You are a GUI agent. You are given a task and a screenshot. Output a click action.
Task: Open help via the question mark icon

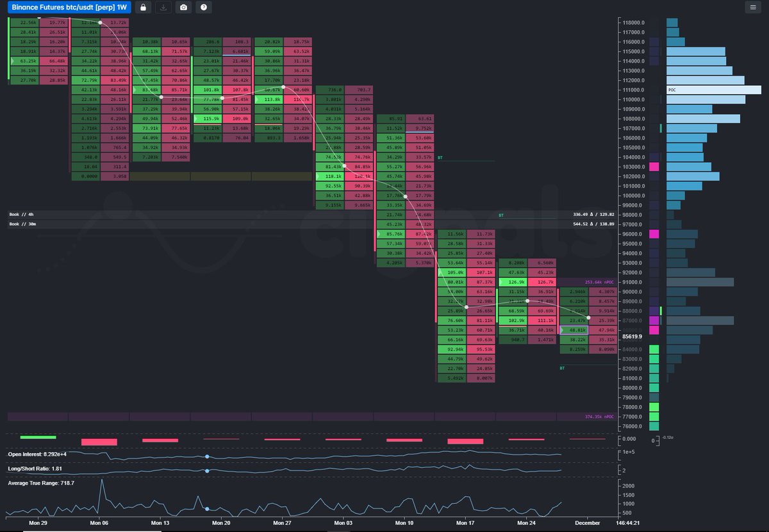pyautogui.click(x=203, y=7)
